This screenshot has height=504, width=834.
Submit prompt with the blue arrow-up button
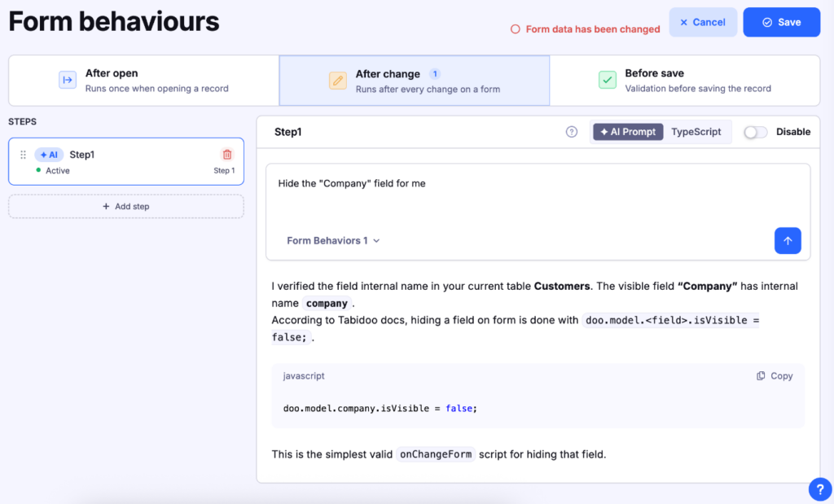click(x=788, y=241)
